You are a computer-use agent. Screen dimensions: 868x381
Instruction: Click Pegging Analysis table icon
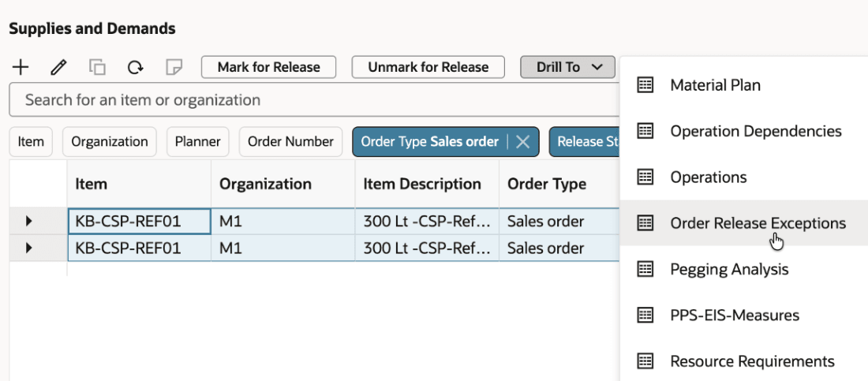tap(645, 269)
